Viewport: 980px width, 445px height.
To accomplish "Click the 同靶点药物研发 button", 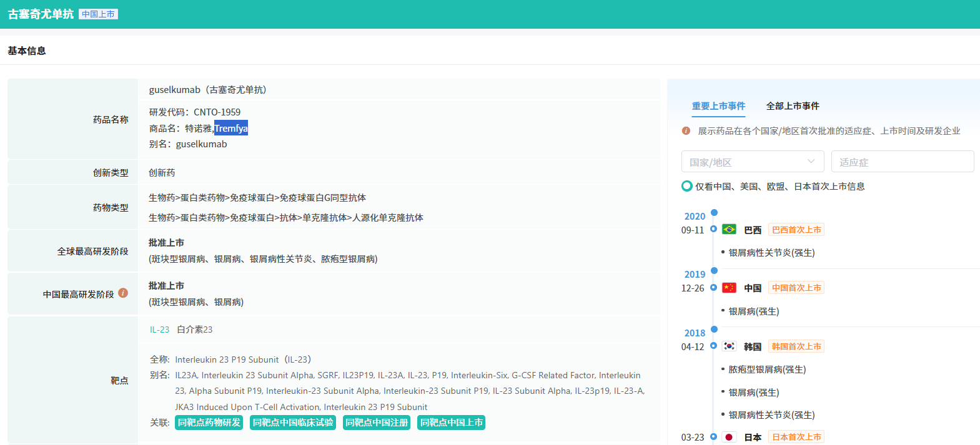I will point(209,423).
